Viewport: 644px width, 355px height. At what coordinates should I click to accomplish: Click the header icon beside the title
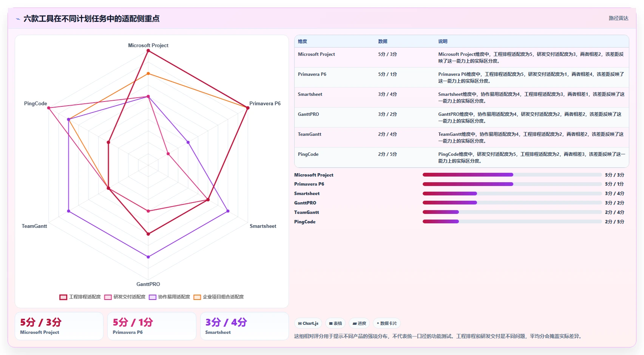pyautogui.click(x=18, y=19)
